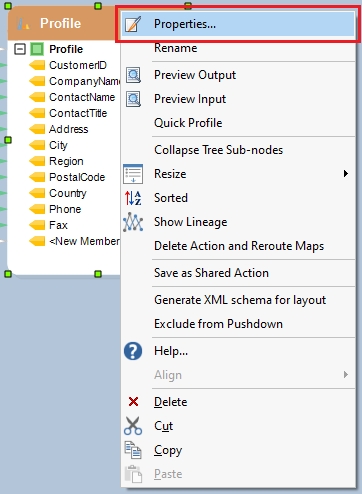
Task: Collapse the Profile tree node
Action: [20, 49]
